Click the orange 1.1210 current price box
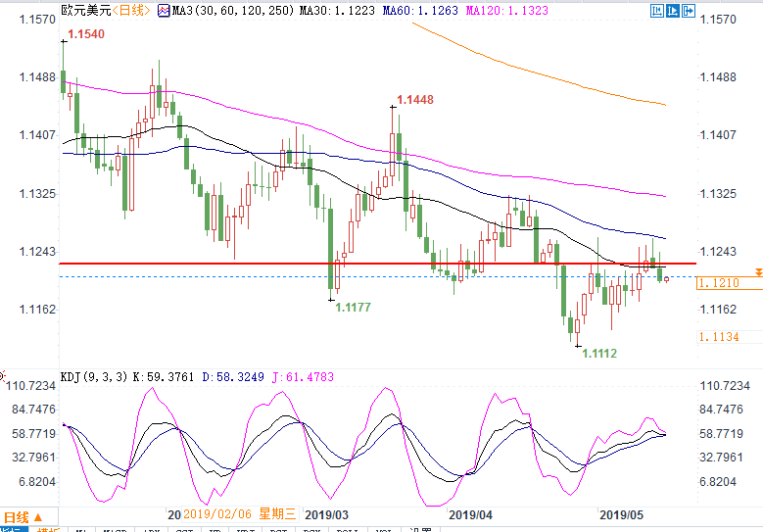The height and width of the screenshot is (532, 763). click(x=730, y=283)
